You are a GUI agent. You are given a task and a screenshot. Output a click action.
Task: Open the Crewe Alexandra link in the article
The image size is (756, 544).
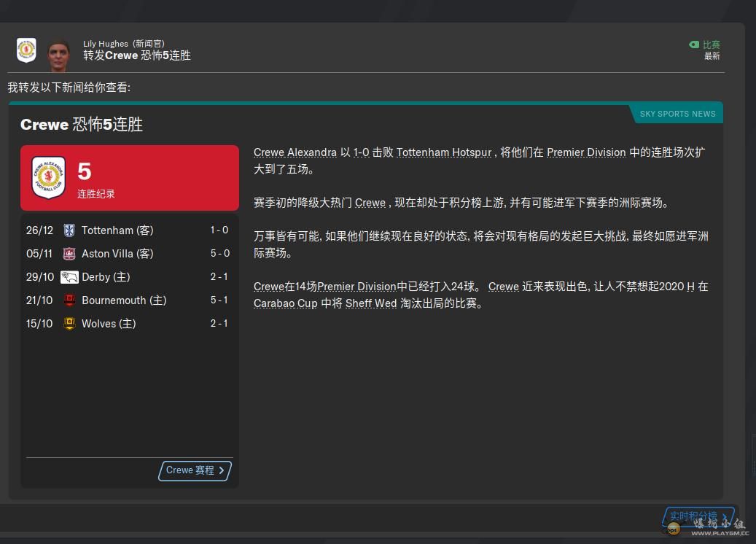pyautogui.click(x=295, y=152)
